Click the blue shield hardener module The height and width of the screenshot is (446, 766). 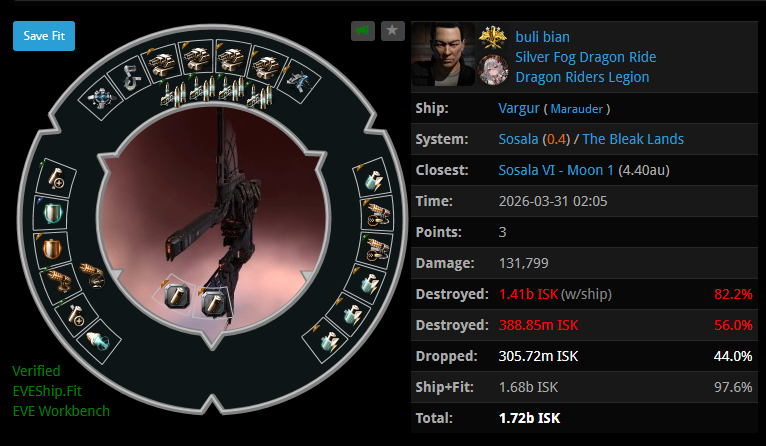(x=52, y=213)
